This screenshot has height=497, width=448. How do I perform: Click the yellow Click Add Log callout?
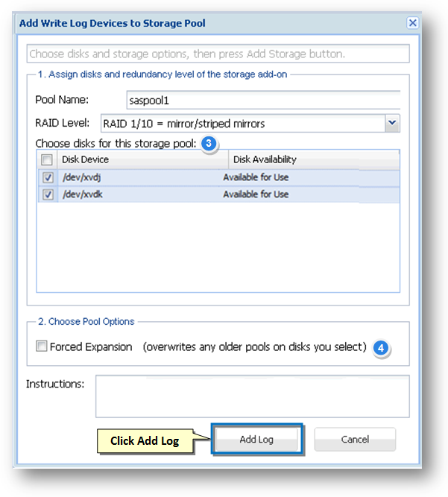(x=145, y=440)
